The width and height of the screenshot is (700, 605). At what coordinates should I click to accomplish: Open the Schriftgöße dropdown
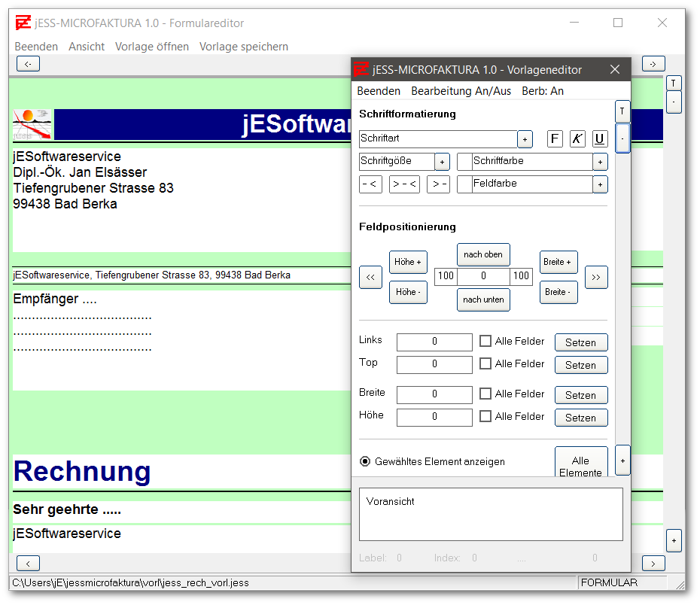(442, 162)
